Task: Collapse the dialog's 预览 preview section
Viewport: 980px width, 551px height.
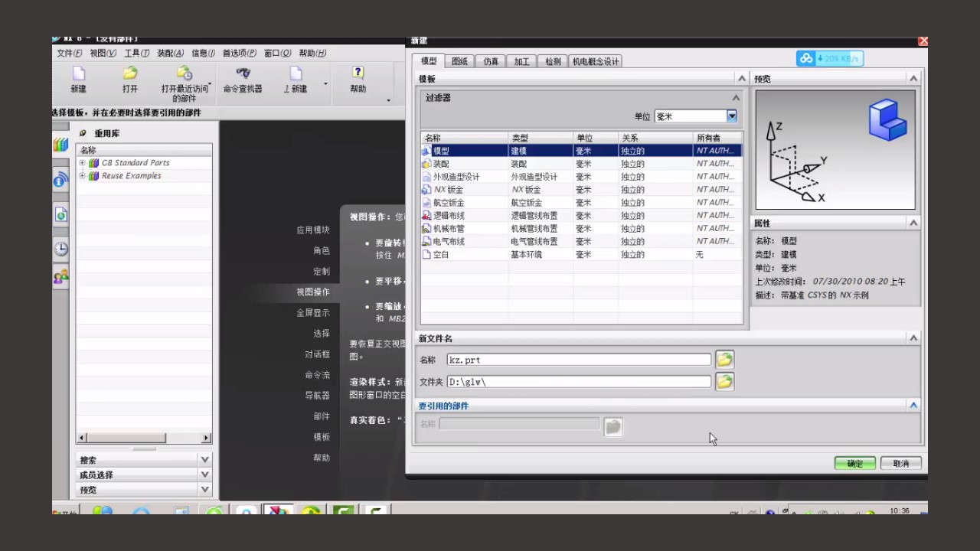Action: [x=913, y=79]
